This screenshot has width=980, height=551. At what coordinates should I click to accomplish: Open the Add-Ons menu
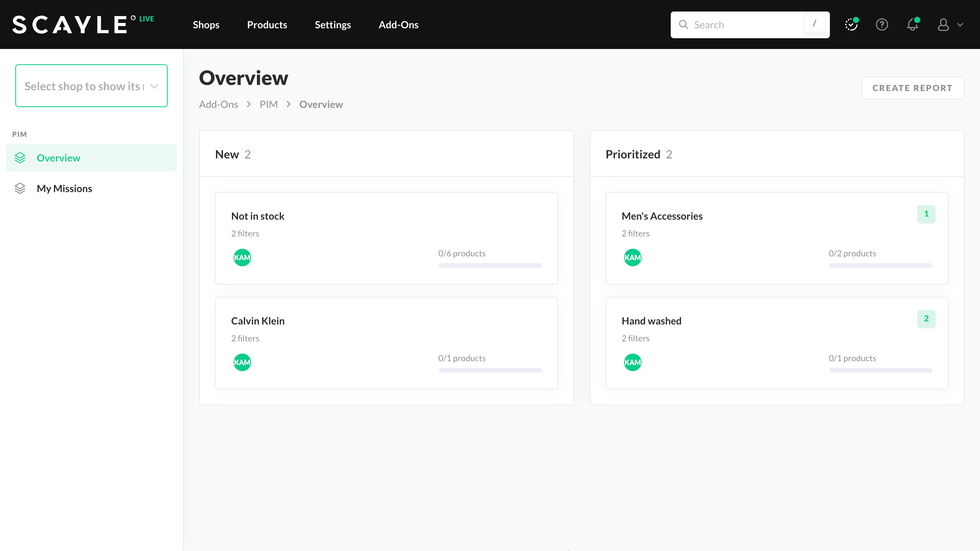tap(398, 25)
